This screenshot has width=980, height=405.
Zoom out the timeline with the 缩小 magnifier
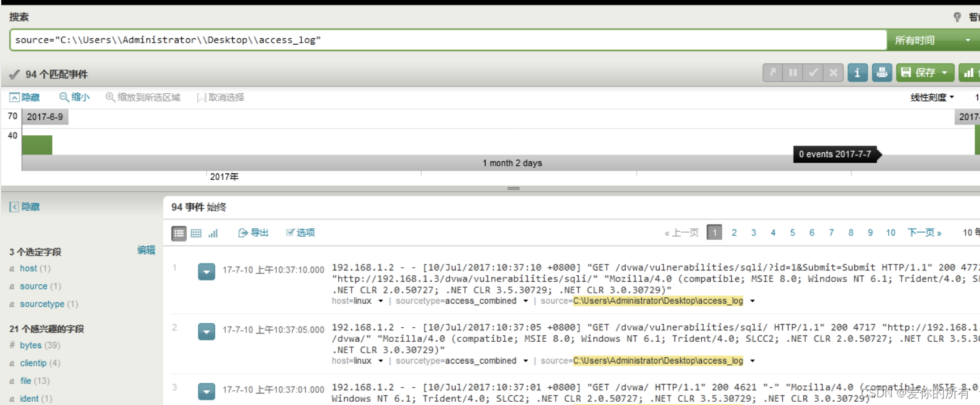coord(74,97)
